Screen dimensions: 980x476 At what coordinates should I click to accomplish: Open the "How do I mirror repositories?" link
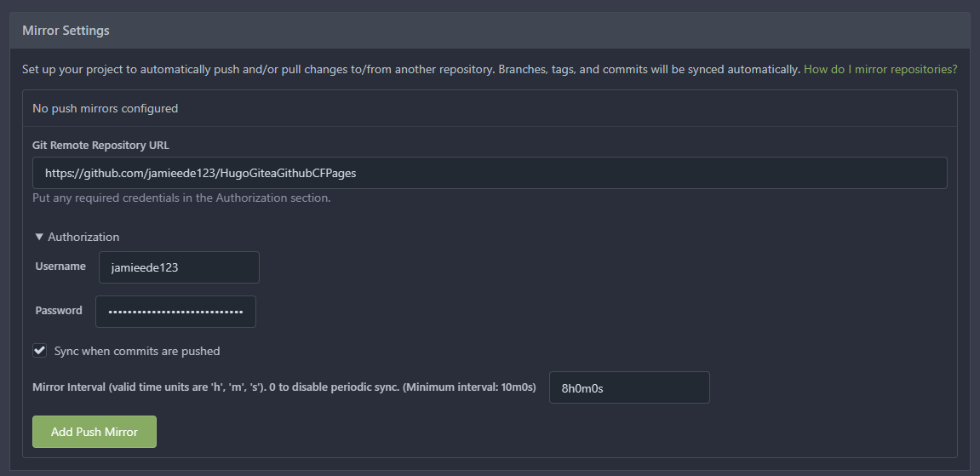coord(880,69)
